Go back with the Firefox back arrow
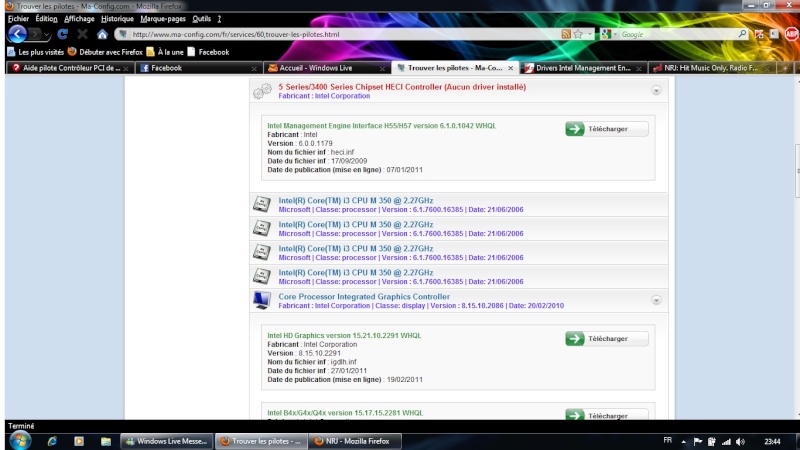Screen dimensions: 800x450 coord(17,34)
